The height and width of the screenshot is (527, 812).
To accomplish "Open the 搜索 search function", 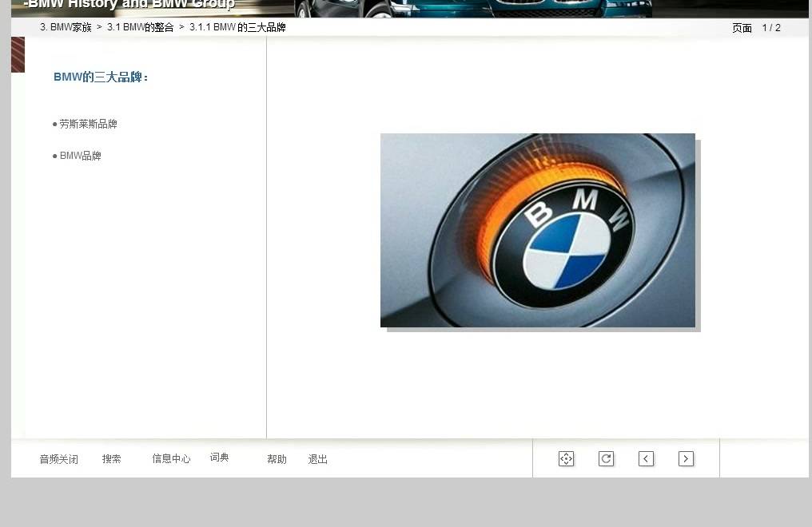I will (x=111, y=459).
